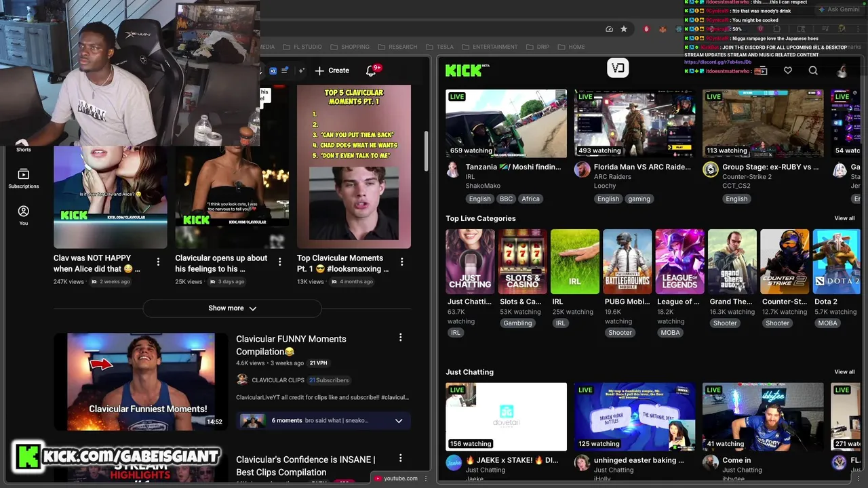Watch the Tanzania Moshi live stream

click(x=506, y=123)
